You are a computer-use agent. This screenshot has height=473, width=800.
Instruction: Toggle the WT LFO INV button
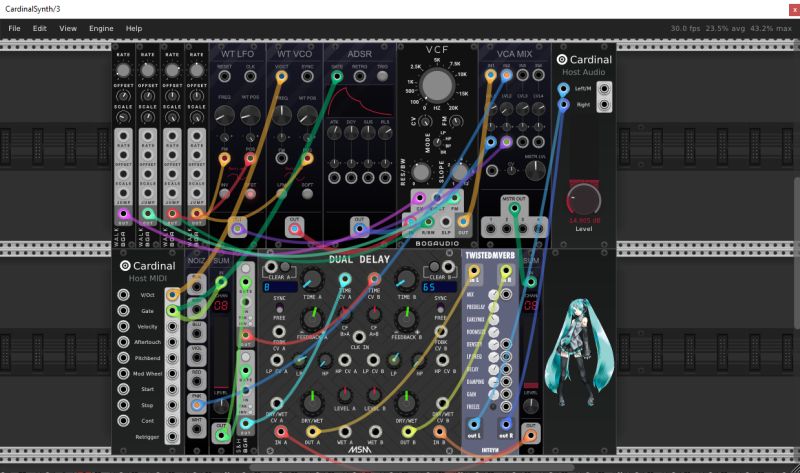(x=224, y=194)
